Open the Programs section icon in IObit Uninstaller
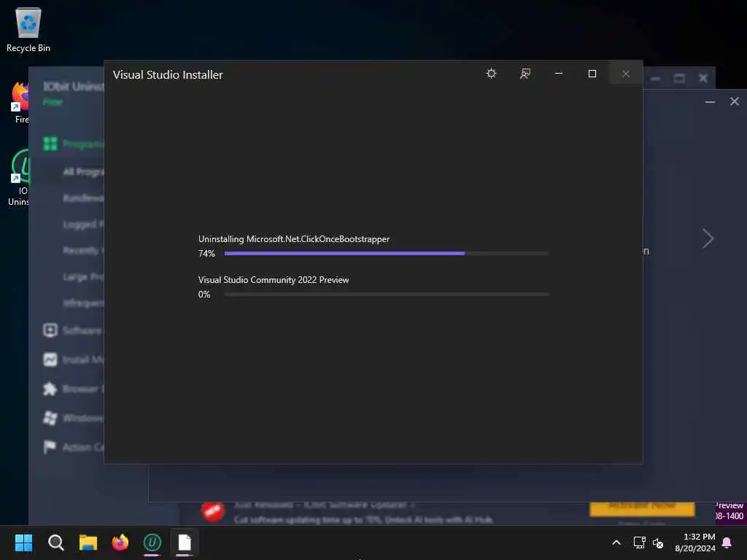This screenshot has height=560, width=747. pos(50,144)
